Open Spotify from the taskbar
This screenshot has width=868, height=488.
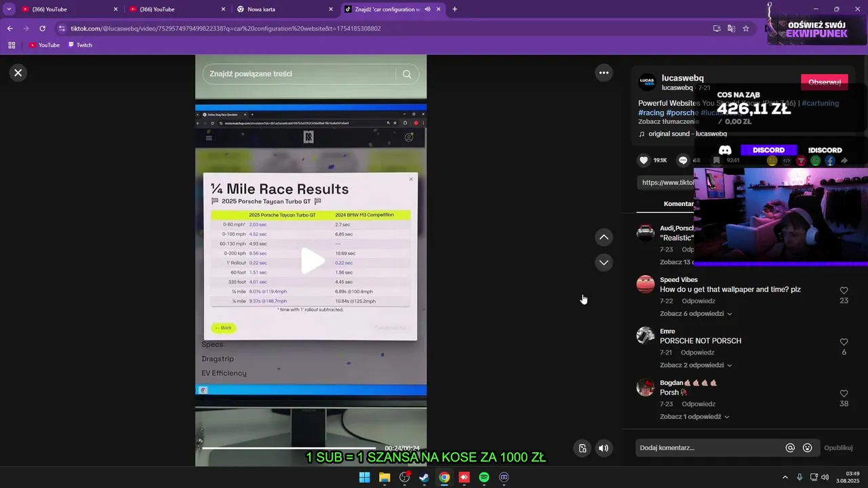(484, 477)
